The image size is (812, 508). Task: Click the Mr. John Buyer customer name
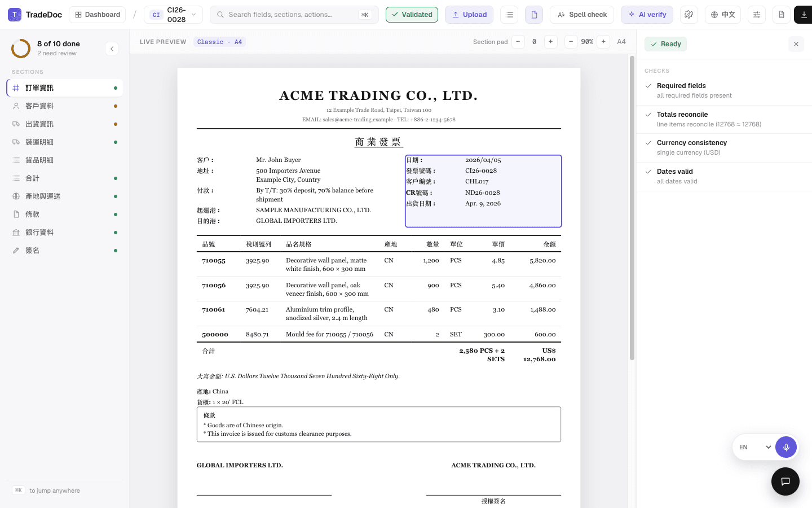click(279, 160)
